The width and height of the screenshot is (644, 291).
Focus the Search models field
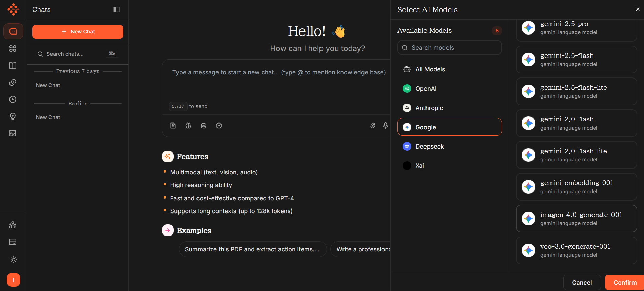[450, 48]
